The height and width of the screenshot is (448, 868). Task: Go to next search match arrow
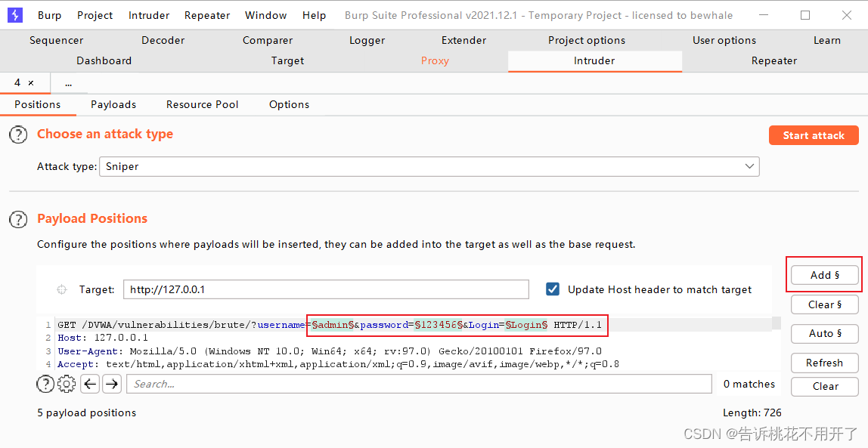[x=113, y=383]
